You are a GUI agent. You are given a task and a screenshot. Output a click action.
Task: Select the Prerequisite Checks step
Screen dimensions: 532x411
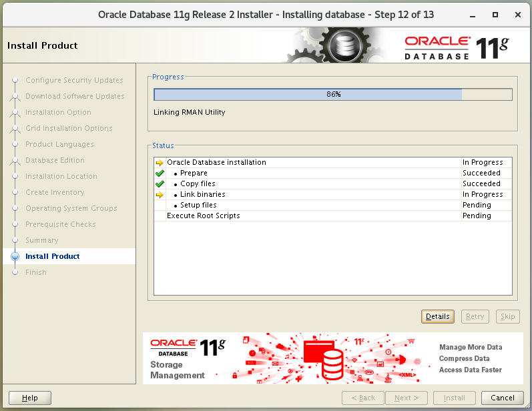pos(61,224)
